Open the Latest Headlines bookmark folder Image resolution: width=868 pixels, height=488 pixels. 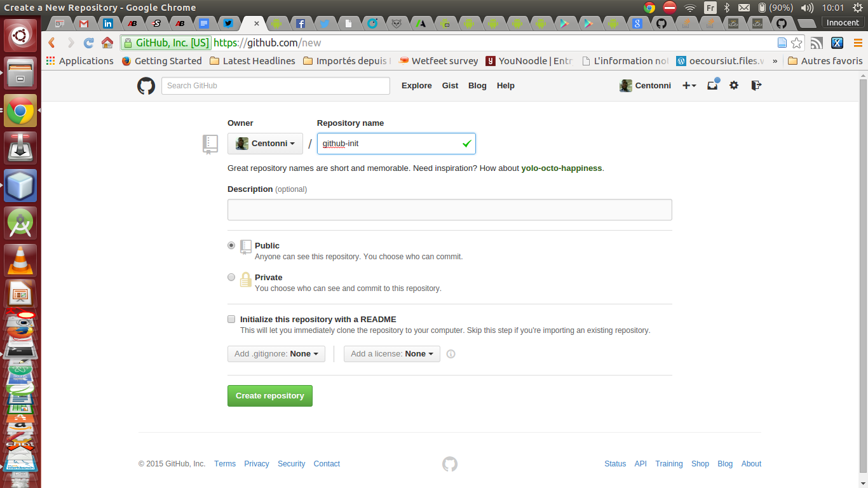252,61
